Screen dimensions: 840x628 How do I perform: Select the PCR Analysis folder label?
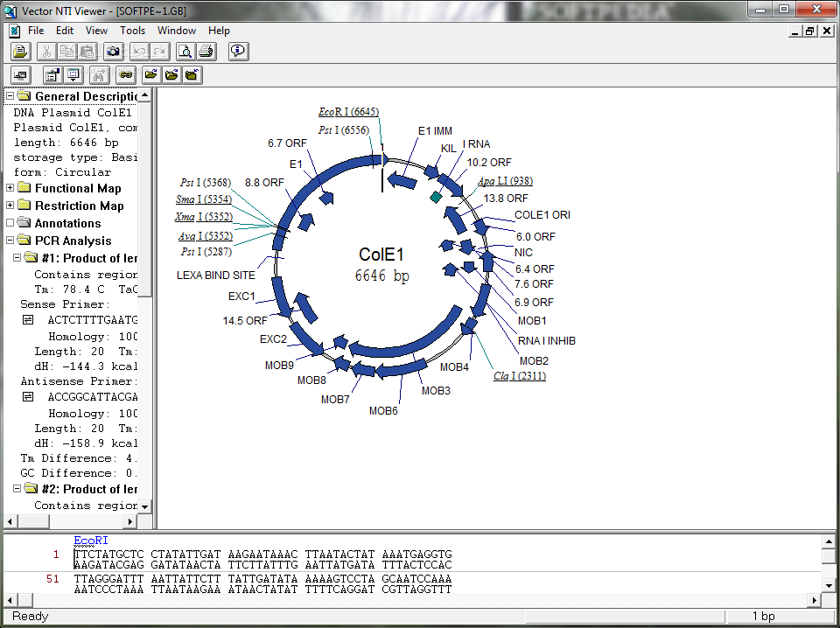73,241
